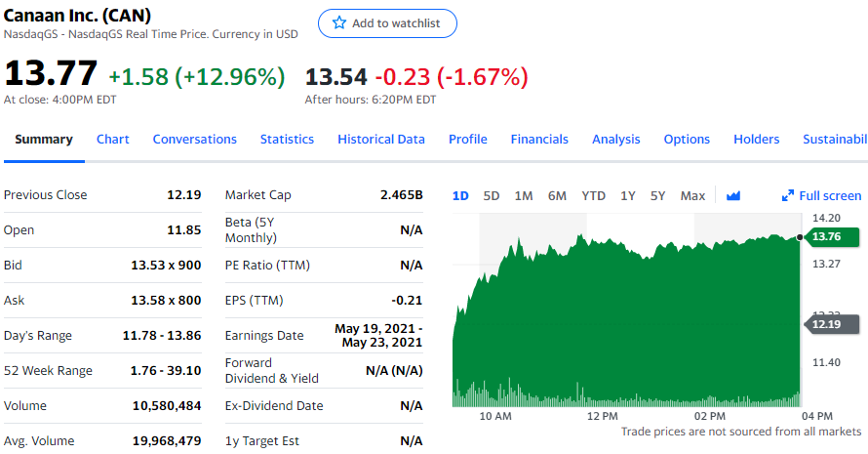Viewport: 868px width, 454px height.
Task: Click the Ex-Dividend Date label
Action: pyautogui.click(x=274, y=406)
